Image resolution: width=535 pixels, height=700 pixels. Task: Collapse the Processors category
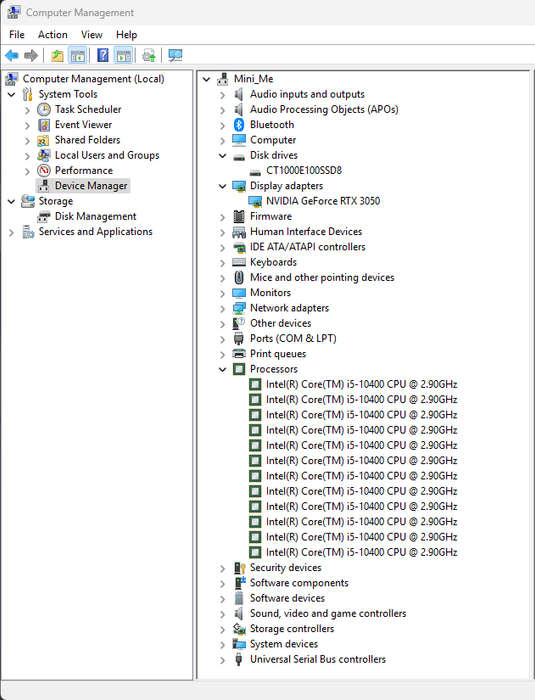click(222, 369)
